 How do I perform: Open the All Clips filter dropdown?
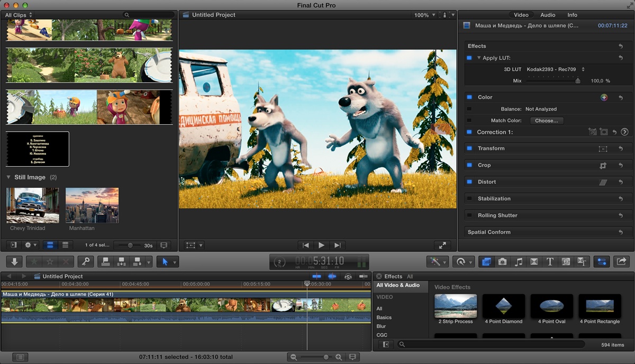tap(19, 15)
